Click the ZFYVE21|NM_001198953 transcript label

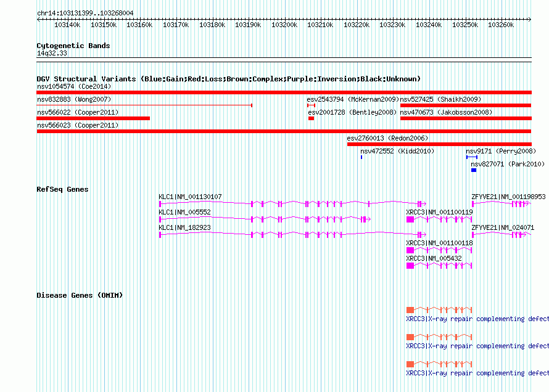508,197
